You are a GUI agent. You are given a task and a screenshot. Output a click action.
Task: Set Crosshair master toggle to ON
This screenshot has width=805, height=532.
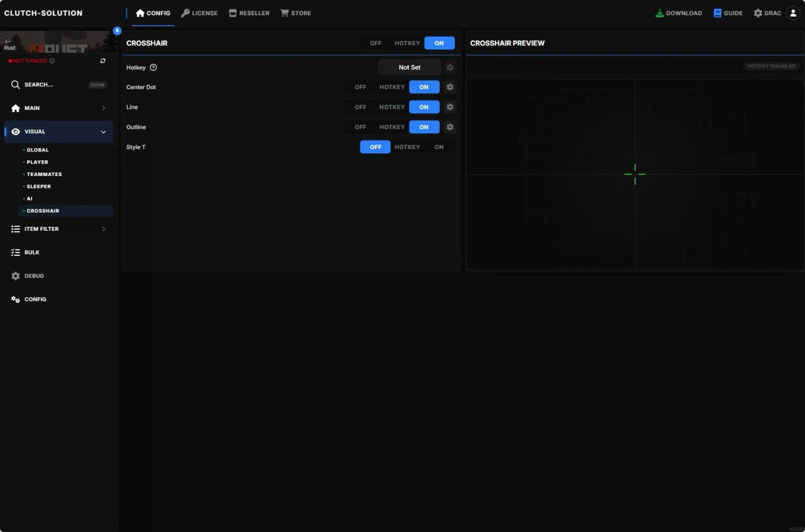coord(439,43)
